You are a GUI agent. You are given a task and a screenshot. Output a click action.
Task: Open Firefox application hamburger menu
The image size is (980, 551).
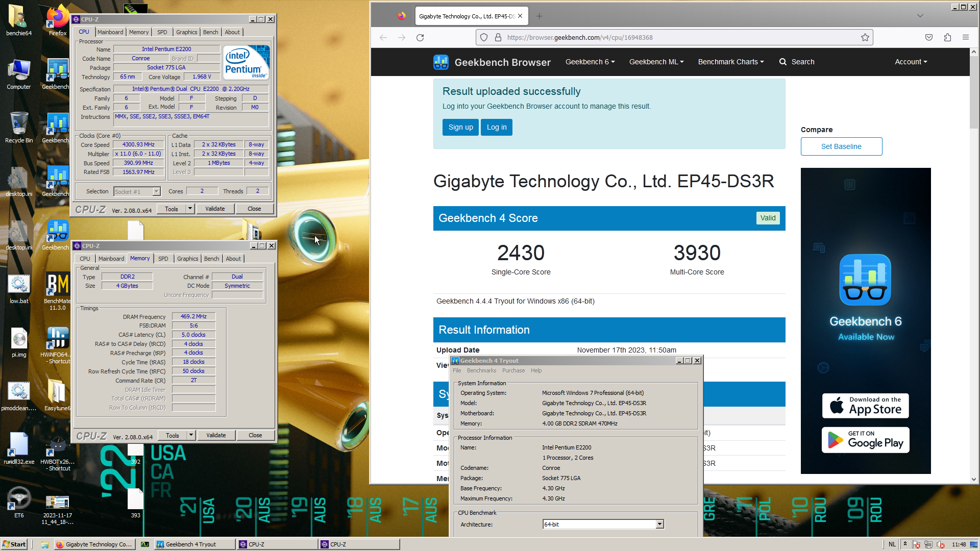965,37
